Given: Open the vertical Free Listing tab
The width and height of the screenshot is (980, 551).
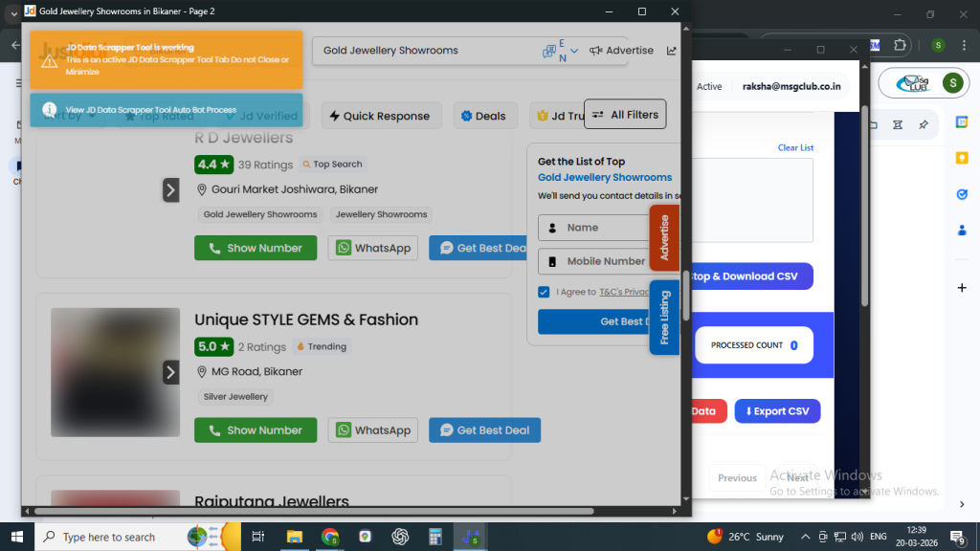Looking at the screenshot, I should [664, 318].
